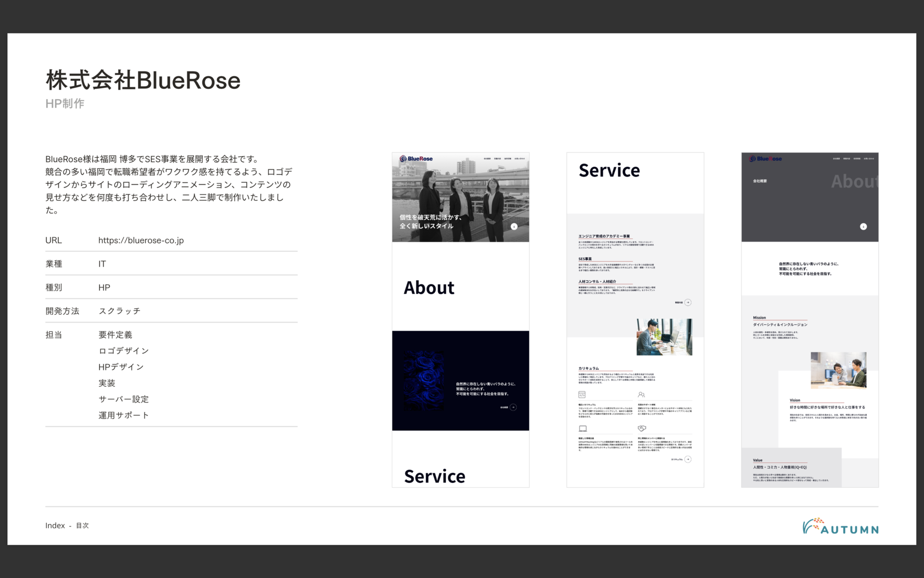This screenshot has width=924, height=578.
Task: Select the 株式会社BlueRose title text
Action: coord(143,80)
